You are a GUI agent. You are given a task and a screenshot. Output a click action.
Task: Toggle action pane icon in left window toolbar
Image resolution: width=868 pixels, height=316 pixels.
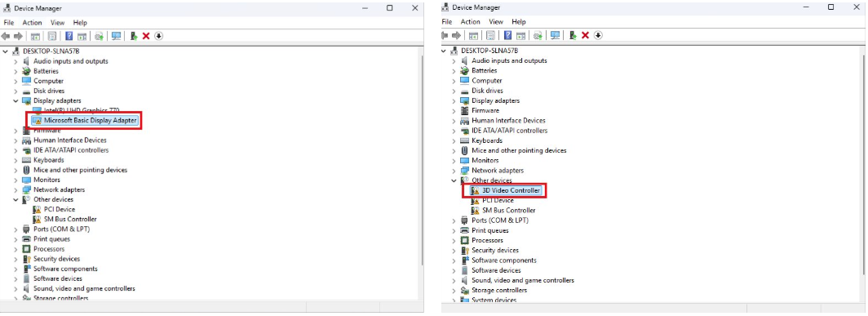[x=82, y=36]
